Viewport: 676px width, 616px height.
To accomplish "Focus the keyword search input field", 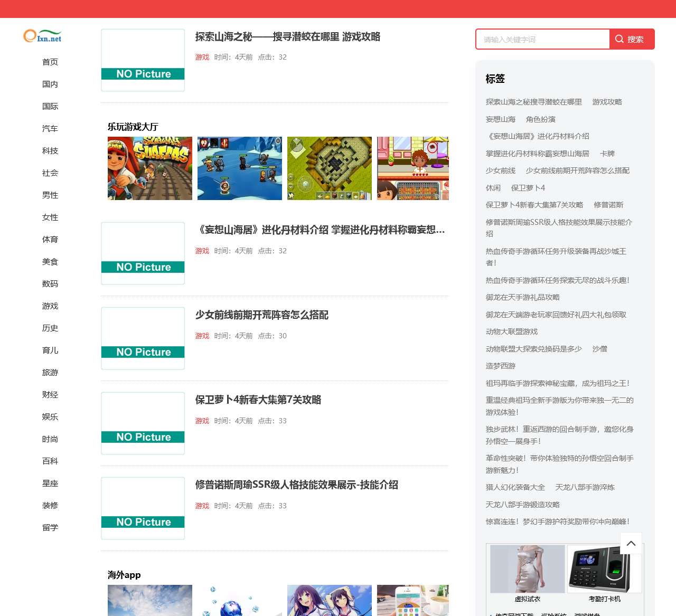I will tap(543, 39).
